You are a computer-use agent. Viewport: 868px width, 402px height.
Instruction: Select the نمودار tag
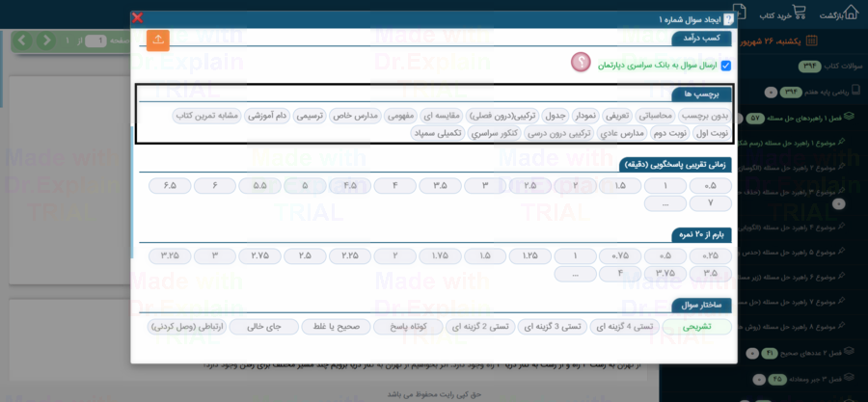[x=584, y=116]
